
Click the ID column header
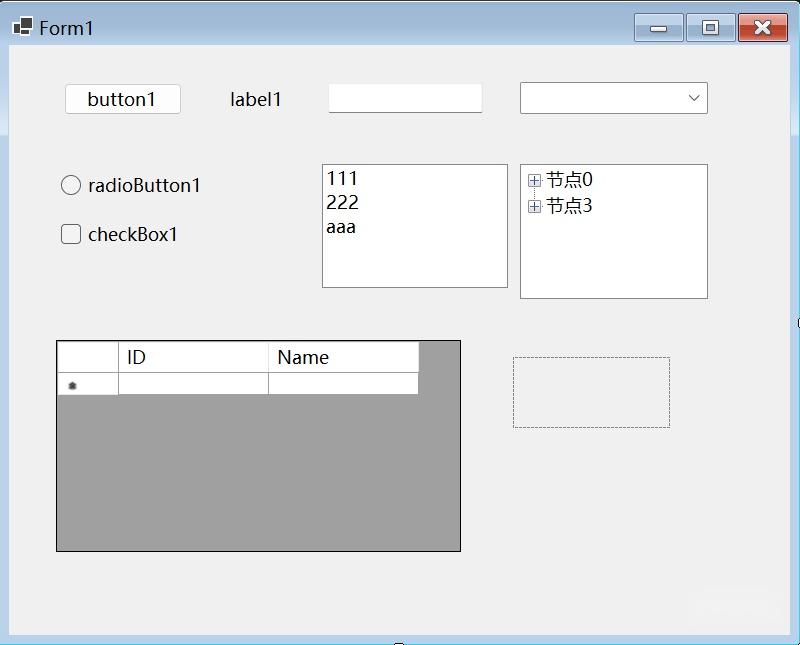193,357
